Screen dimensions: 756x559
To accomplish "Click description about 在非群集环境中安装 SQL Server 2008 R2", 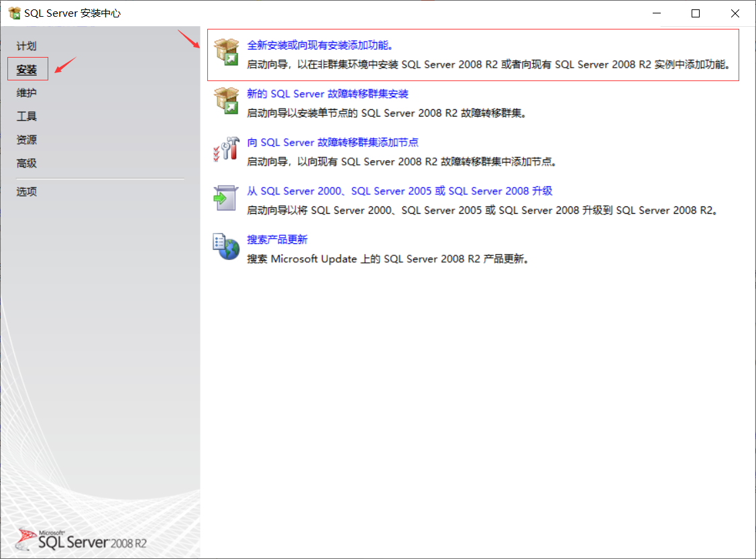I will tap(490, 64).
